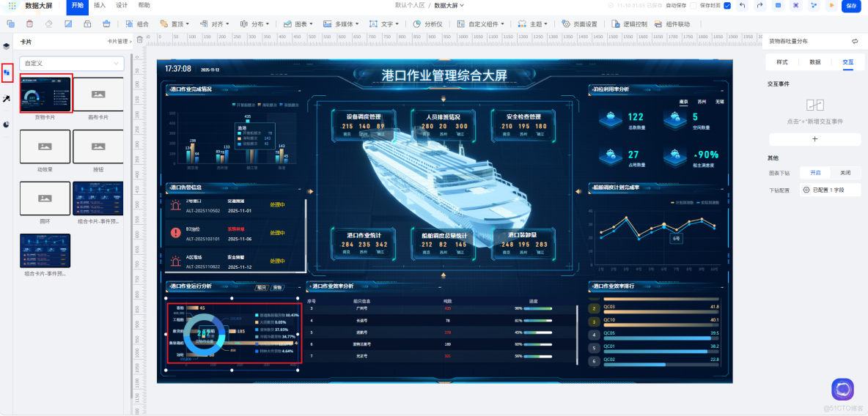This screenshot has width=868, height=416.
Task: Click the apps grid icon beside 数据大屏
Action: coord(12,6)
